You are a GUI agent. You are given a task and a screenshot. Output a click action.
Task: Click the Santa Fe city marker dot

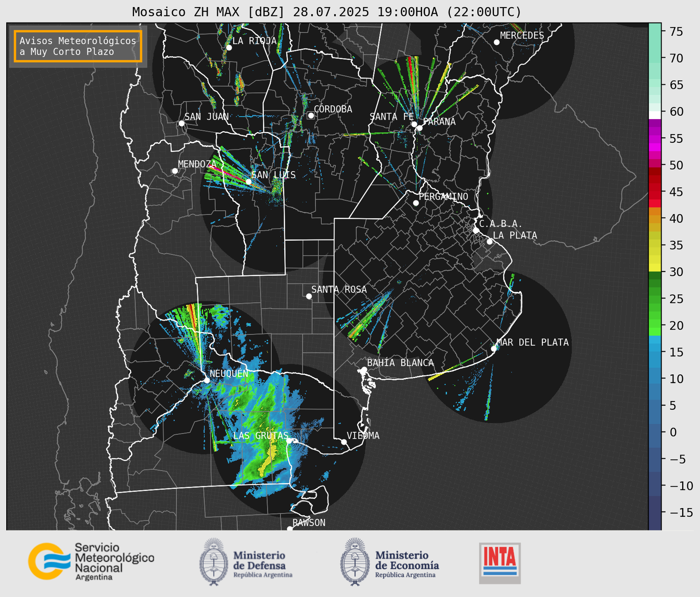[x=414, y=124]
